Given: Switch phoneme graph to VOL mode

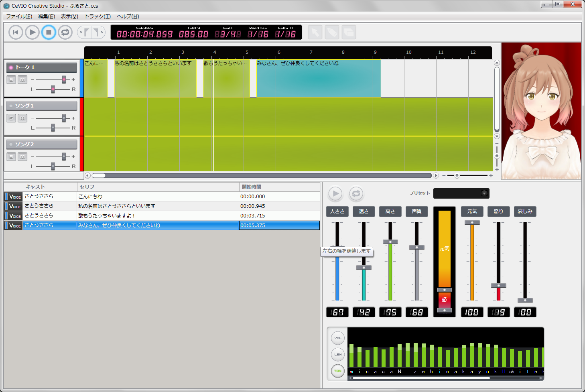Looking at the screenshot, I should pyautogui.click(x=338, y=338).
